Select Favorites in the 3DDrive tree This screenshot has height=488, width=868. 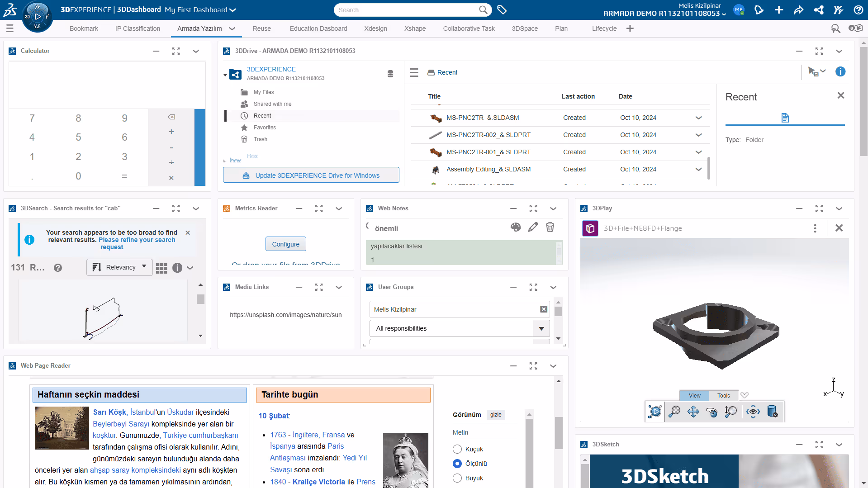(265, 128)
